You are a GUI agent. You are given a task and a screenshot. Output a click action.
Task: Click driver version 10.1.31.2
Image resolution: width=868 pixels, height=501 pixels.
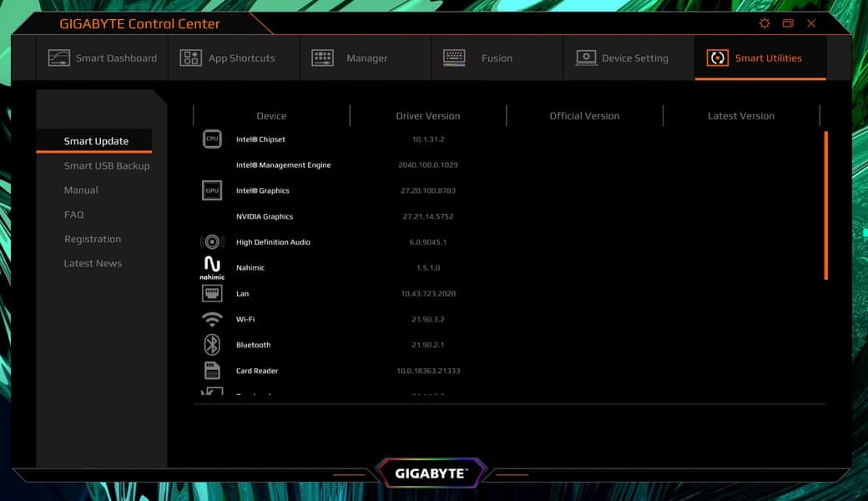428,139
